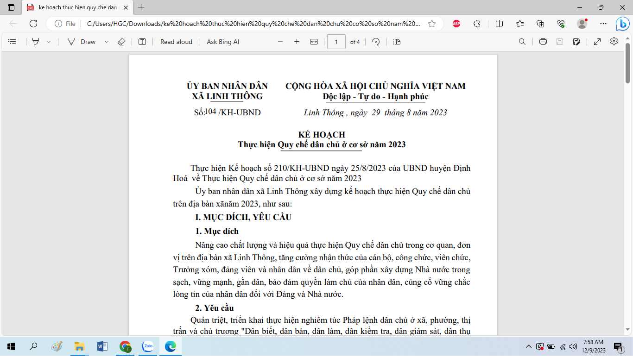The image size is (633, 364).
Task: Select the PDF document tab
Action: pos(77,7)
